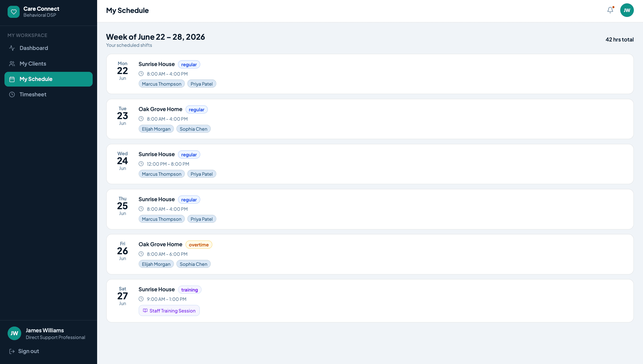Click Elijah Morgan chip on Friday's shift
The image size is (643, 364).
click(x=156, y=264)
